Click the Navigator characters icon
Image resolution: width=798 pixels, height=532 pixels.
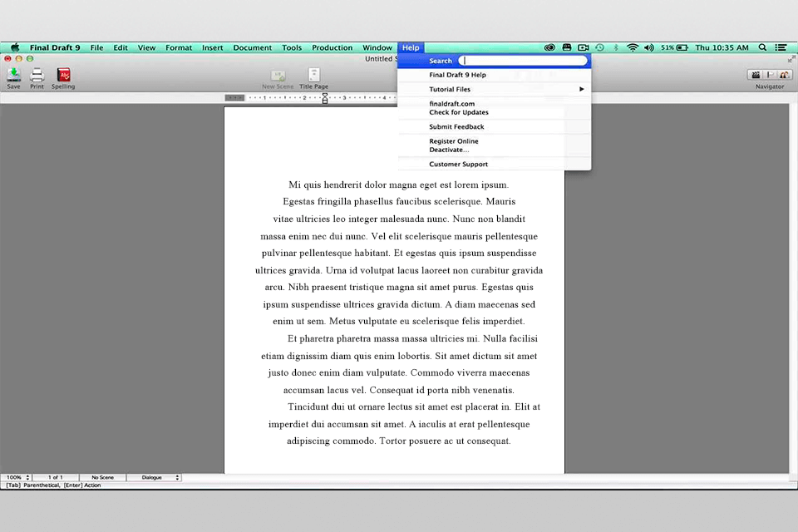[784, 75]
